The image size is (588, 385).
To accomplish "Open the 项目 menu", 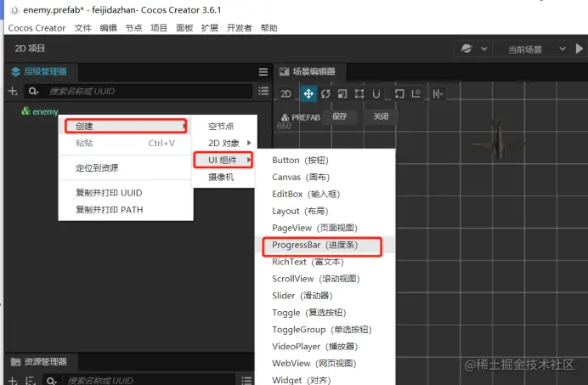I will click(159, 28).
